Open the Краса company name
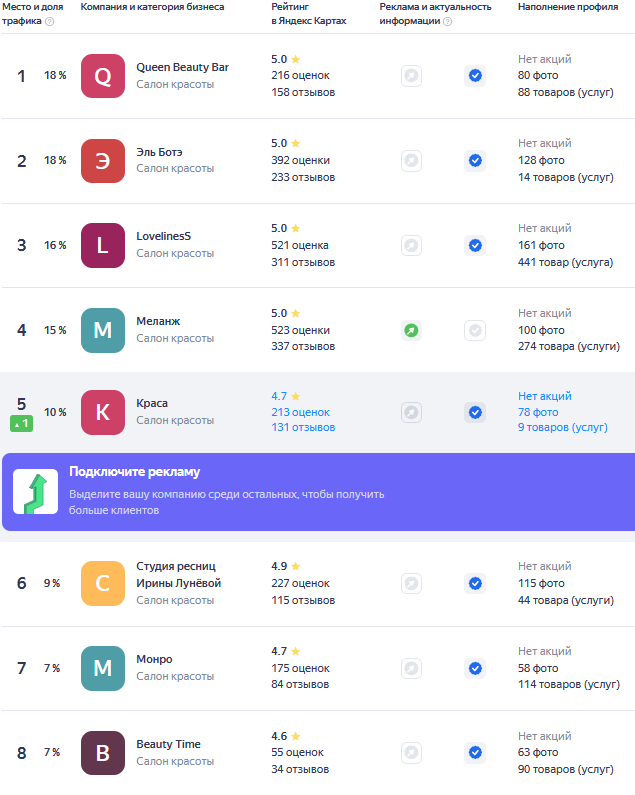The height and width of the screenshot is (795, 635). pos(152,403)
